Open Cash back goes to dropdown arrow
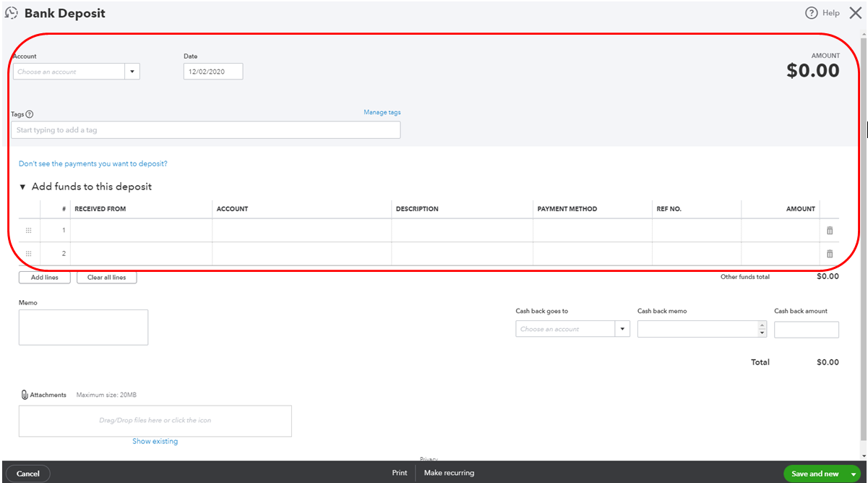This screenshot has height=483, width=868. pyautogui.click(x=622, y=329)
